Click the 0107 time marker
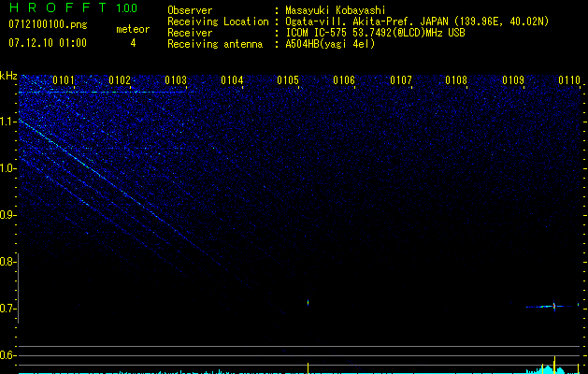Viewport: 588px width, 374px height. pyautogui.click(x=401, y=80)
